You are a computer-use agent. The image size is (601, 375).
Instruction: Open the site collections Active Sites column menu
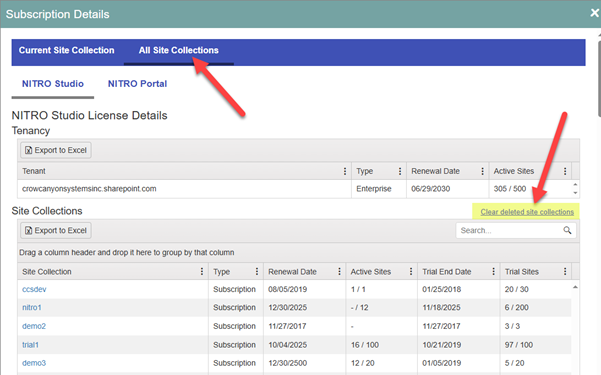click(411, 271)
